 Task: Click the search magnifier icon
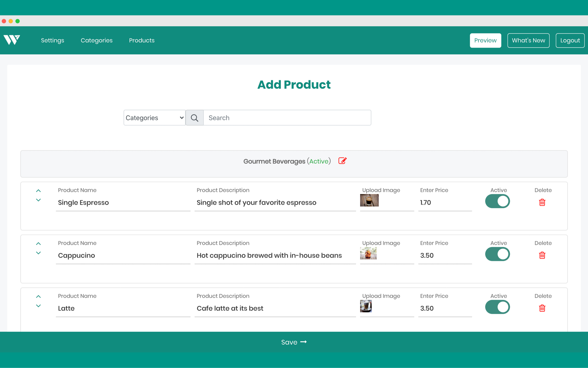[194, 118]
